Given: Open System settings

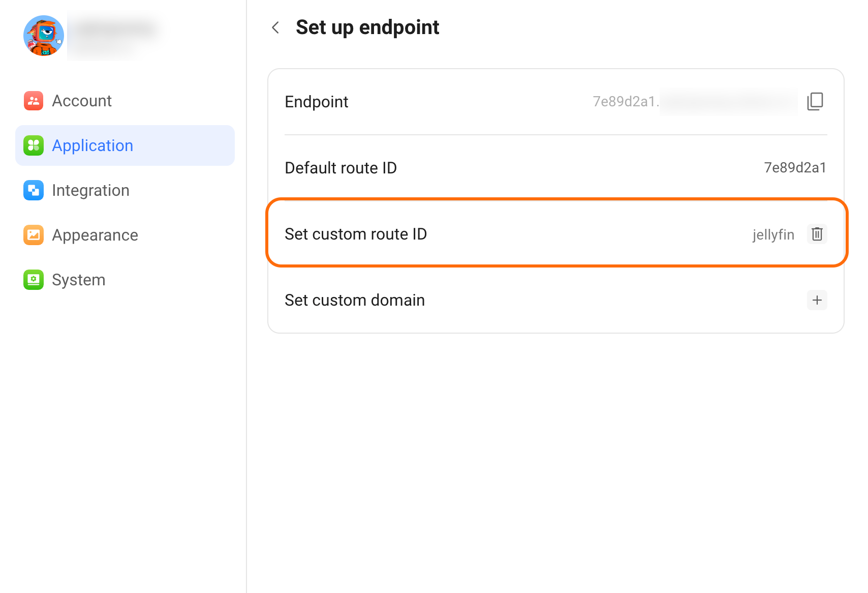Looking at the screenshot, I should pos(125,280).
